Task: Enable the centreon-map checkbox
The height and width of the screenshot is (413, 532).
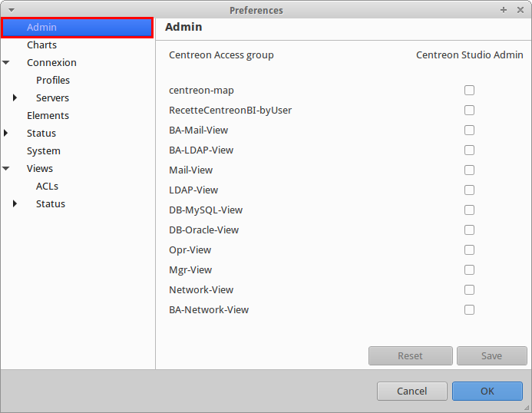Action: (469, 91)
